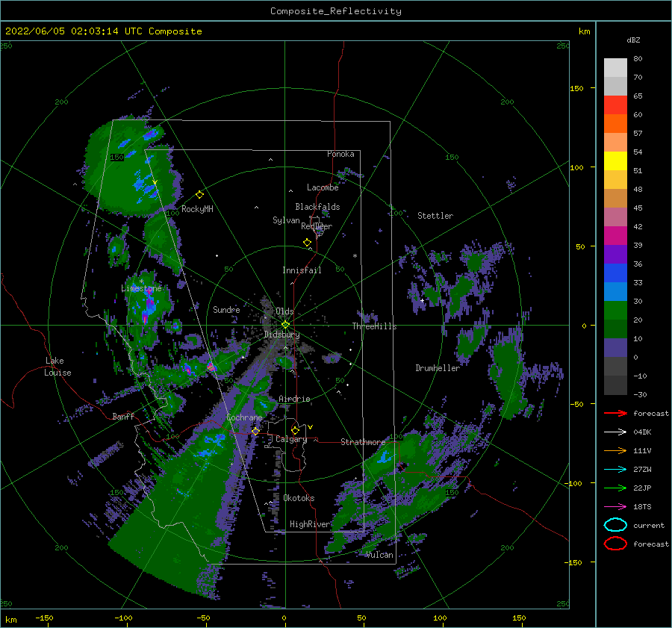Click the ThreeHills label
Screen dimensions: 672x628
click(x=375, y=326)
